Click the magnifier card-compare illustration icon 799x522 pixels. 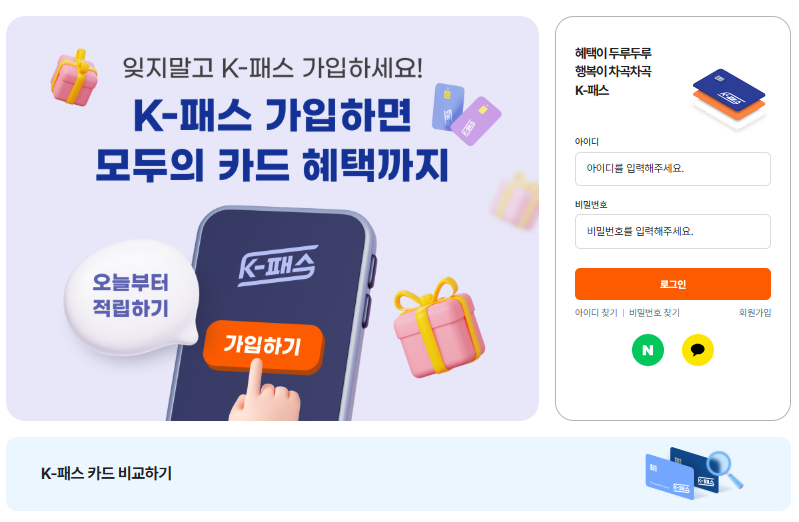(694, 473)
